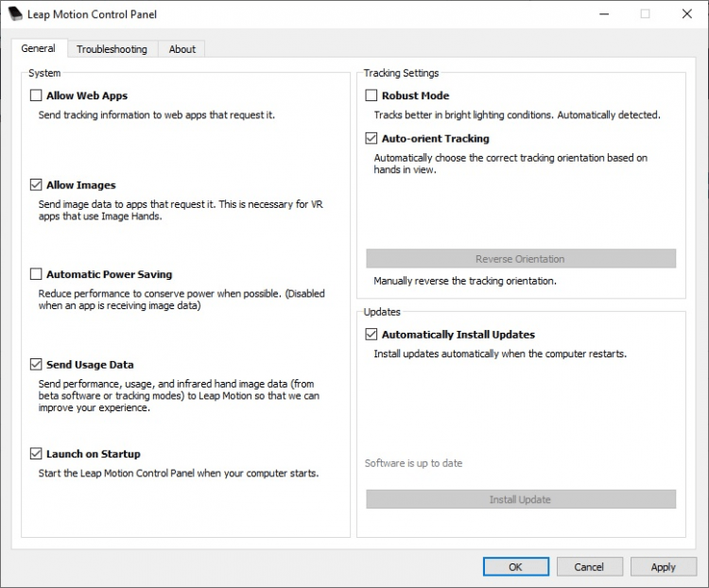Switch to the Troubleshooting tab
The image size is (709, 588).
coord(112,49)
